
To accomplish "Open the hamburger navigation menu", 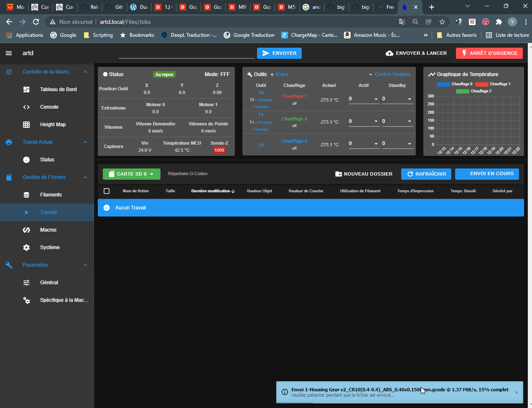I will coord(9,53).
